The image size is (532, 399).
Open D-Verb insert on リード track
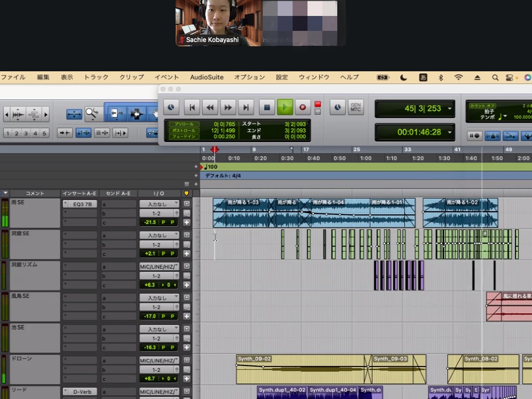[80, 392]
